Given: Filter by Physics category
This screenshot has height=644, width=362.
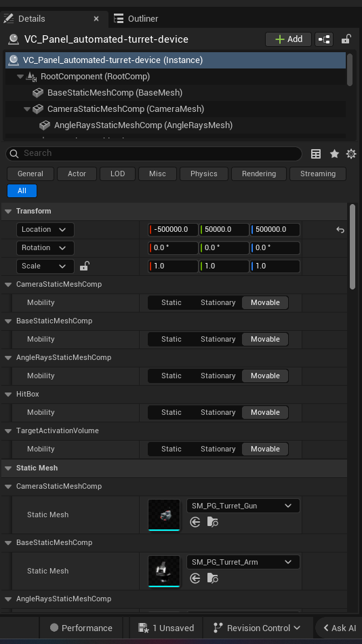Looking at the screenshot, I should click(x=204, y=174).
